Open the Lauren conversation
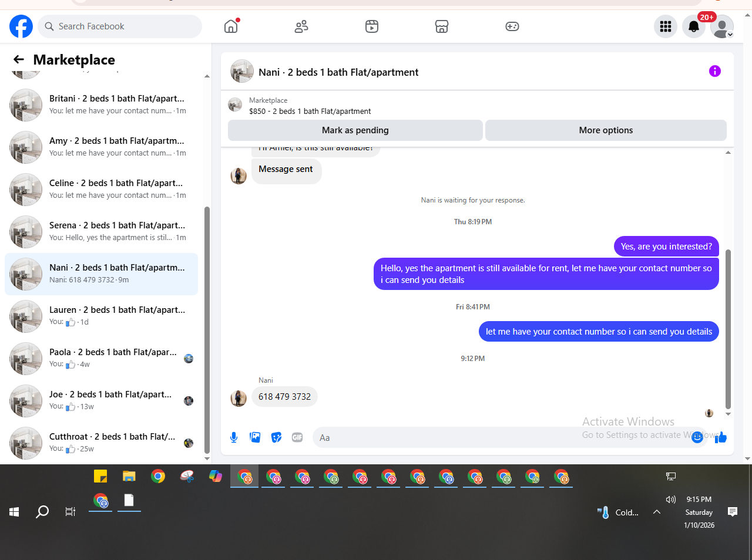This screenshot has width=752, height=560. click(101, 316)
